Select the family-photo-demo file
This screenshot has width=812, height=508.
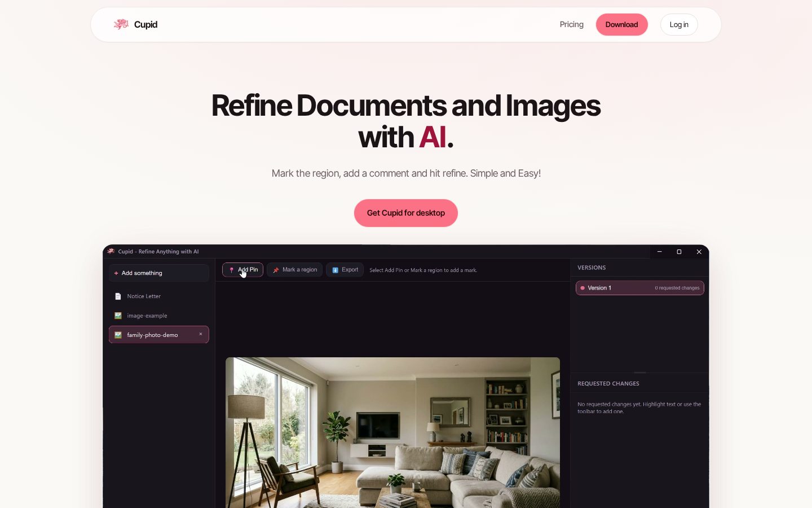[159, 335]
